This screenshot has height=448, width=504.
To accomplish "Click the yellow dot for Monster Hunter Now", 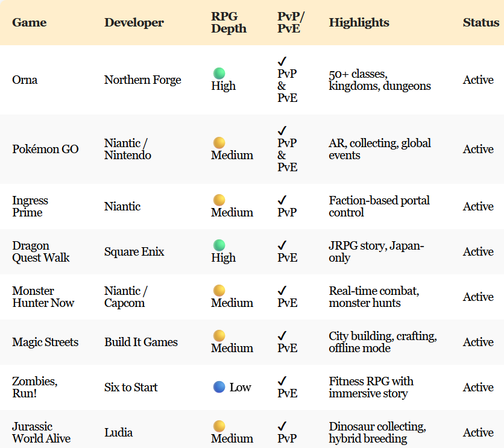I will [x=219, y=291].
